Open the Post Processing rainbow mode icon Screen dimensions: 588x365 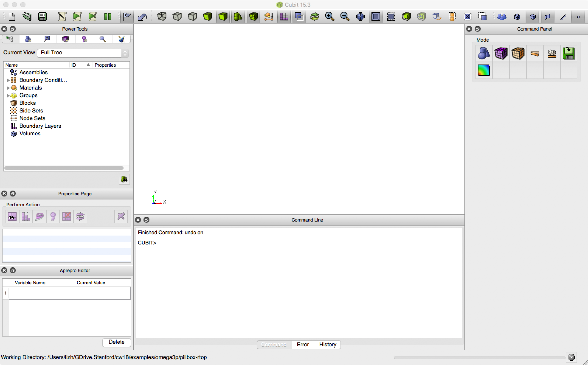(x=484, y=70)
